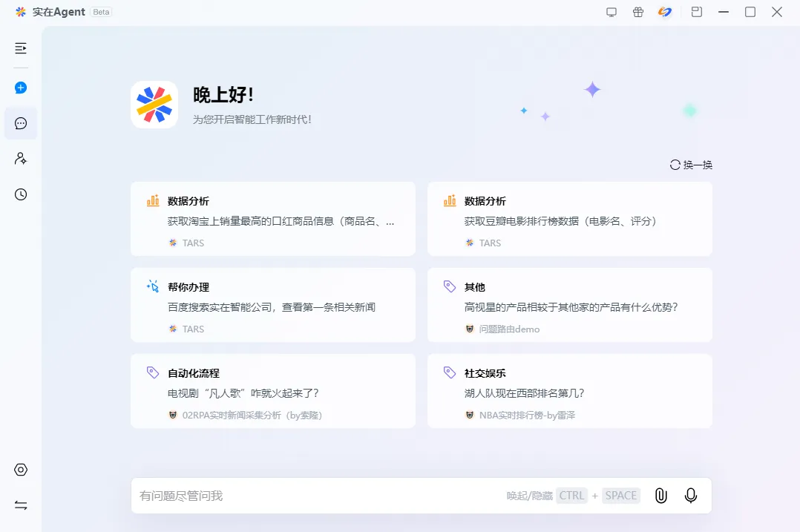Open the Taobao lipstick 数据分析 card
This screenshot has width=800, height=532.
click(273, 219)
